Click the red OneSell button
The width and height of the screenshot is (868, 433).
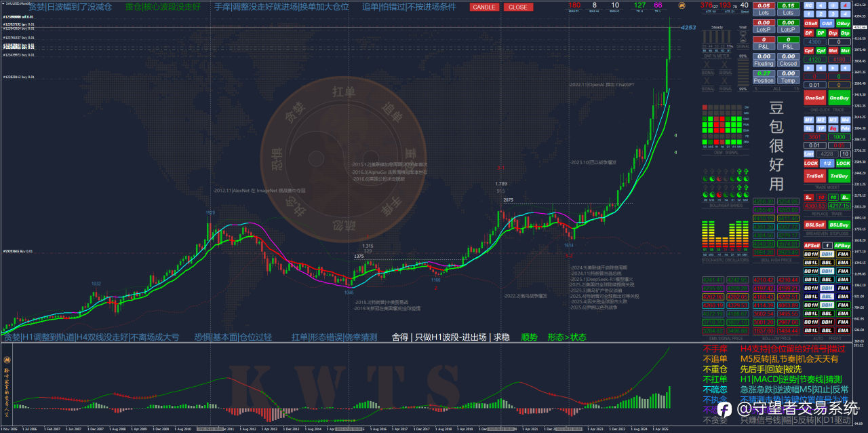[814, 98]
